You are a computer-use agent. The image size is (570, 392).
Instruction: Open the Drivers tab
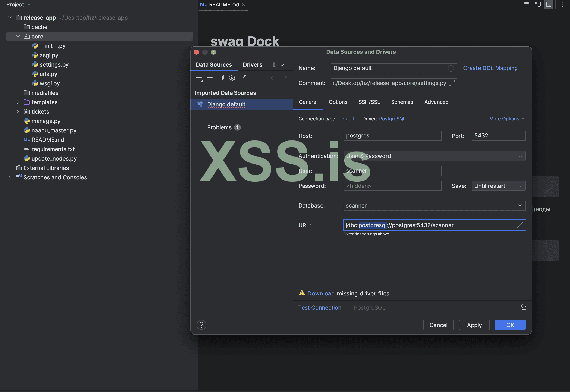(252, 65)
